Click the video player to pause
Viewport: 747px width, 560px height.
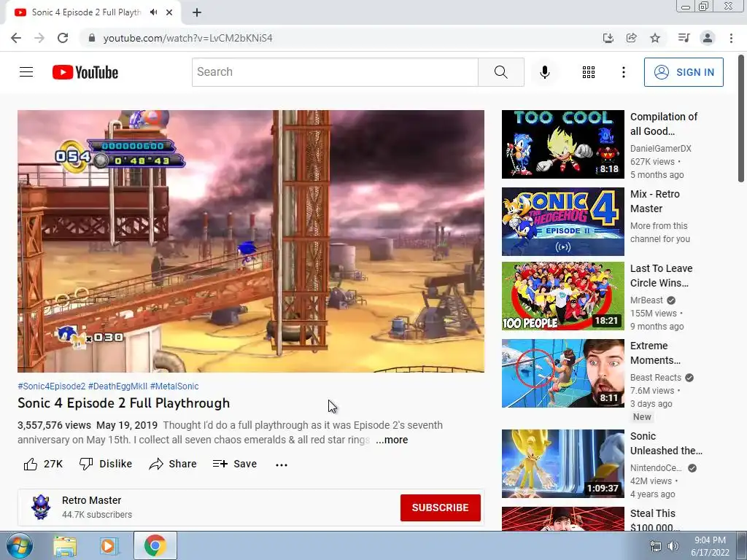click(x=251, y=241)
